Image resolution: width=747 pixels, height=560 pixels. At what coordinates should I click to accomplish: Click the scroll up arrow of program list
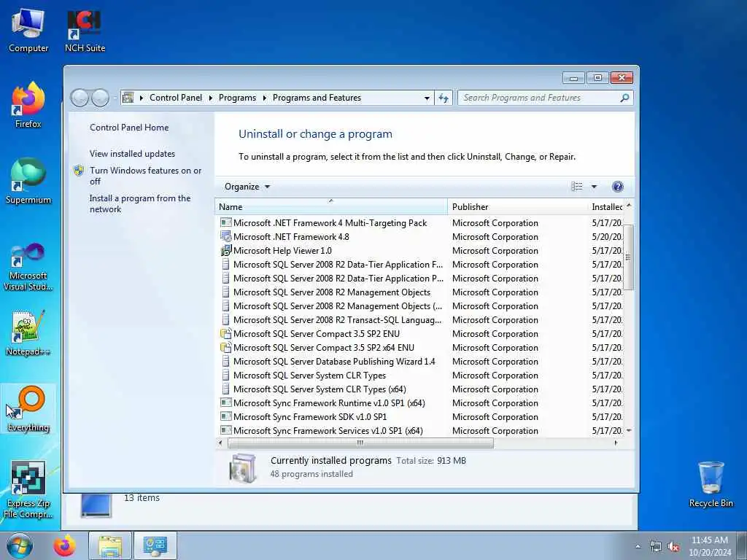629,206
